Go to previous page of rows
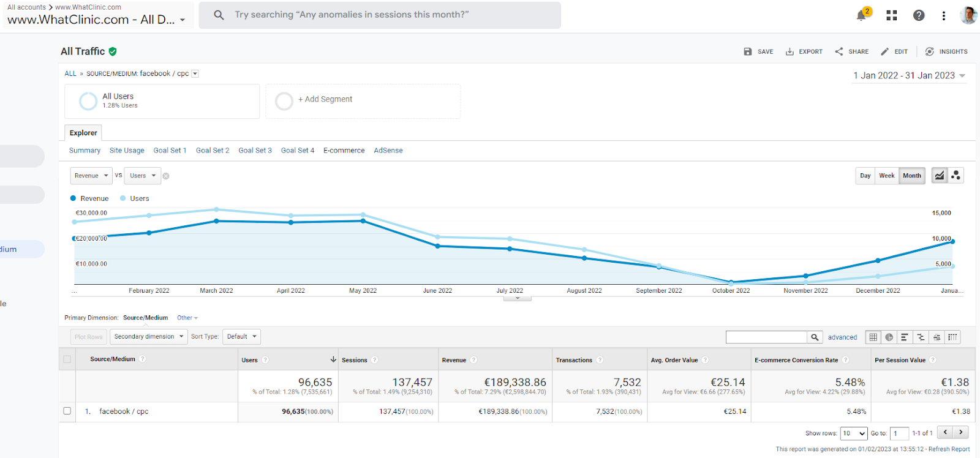Viewport: 980px width, 458px height. click(x=946, y=432)
